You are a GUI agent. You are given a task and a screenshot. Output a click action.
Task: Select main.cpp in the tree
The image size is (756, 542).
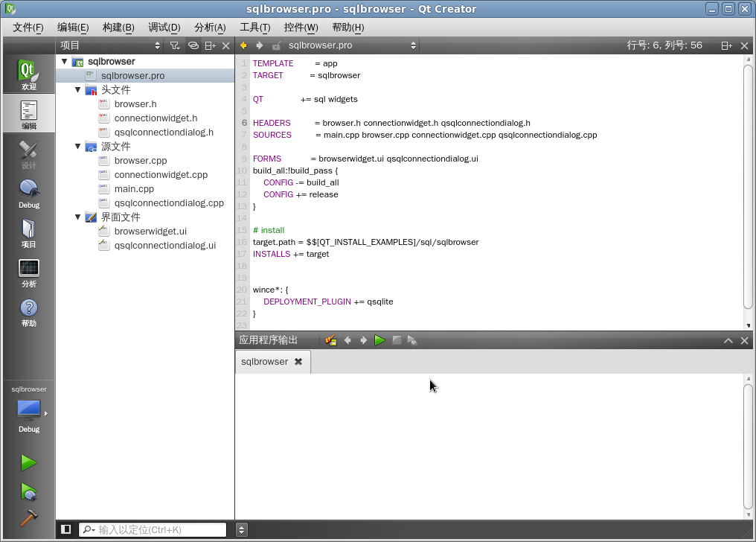(x=134, y=189)
